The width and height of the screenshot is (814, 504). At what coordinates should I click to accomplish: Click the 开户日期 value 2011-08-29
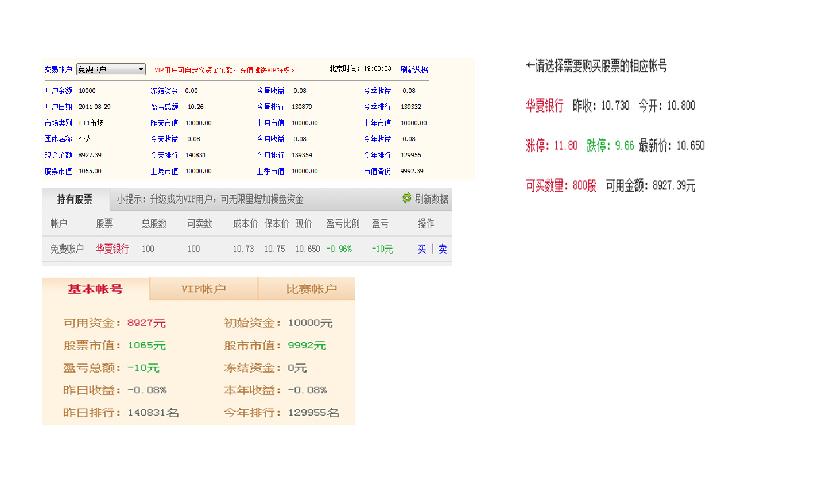(x=95, y=107)
